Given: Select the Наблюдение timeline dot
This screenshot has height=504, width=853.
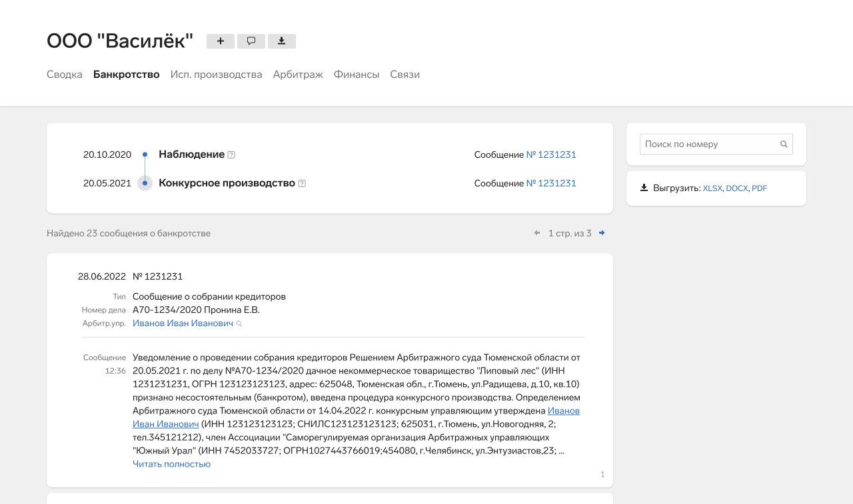Looking at the screenshot, I should [x=145, y=154].
